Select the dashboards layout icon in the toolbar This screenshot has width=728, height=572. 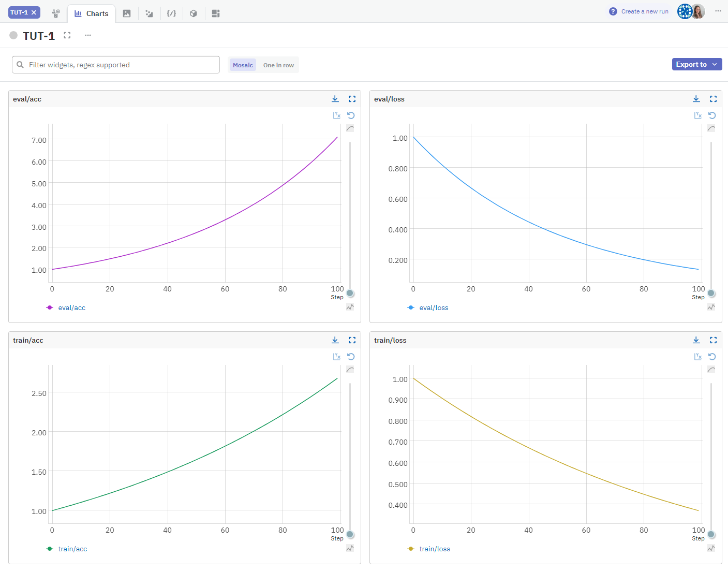pos(215,13)
